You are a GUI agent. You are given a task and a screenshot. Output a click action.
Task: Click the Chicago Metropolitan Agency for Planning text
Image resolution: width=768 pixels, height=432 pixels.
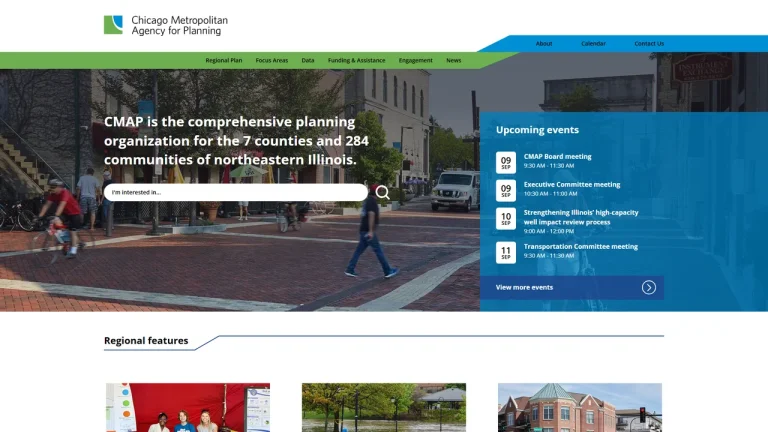(x=179, y=25)
